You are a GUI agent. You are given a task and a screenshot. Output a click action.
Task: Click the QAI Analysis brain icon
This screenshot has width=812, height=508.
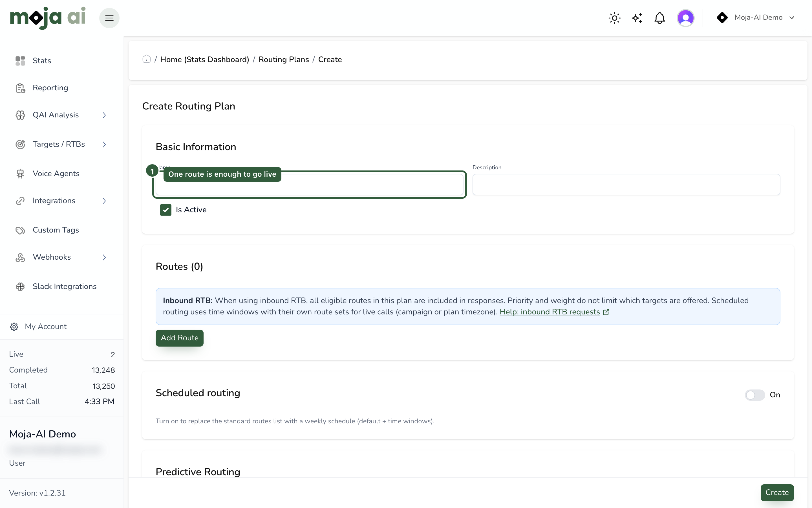click(x=20, y=115)
